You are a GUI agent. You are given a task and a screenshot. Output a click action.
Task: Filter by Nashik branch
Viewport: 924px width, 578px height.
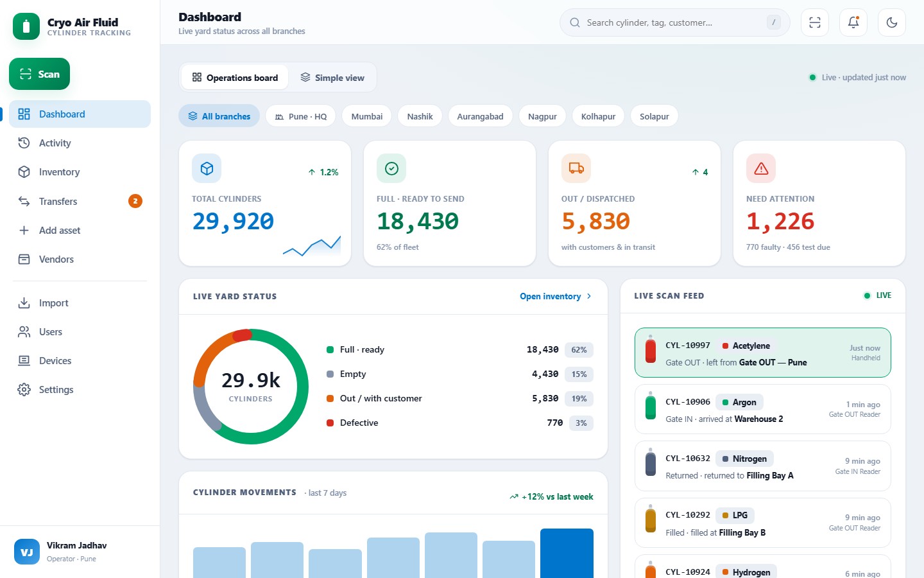coord(420,116)
